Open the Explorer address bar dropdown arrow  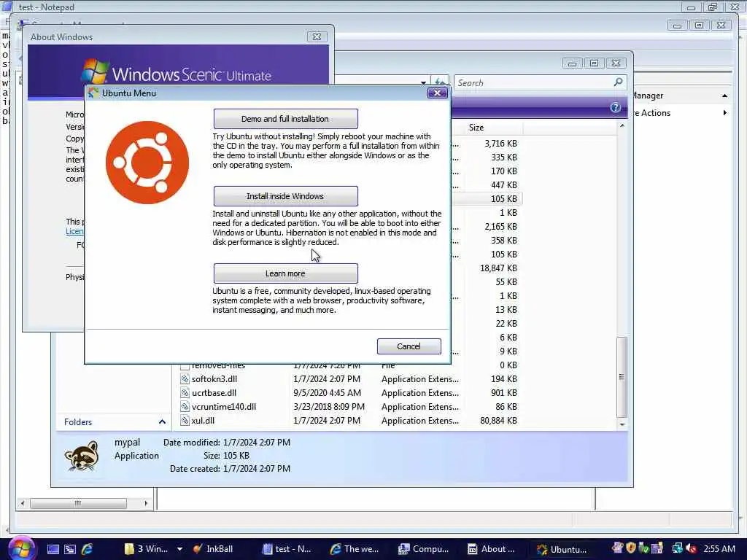click(x=423, y=83)
